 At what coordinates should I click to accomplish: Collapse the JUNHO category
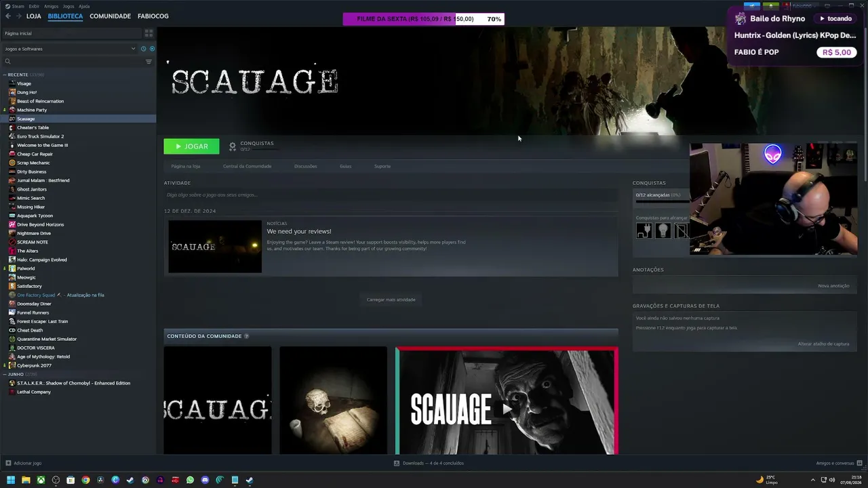pyautogui.click(x=5, y=374)
